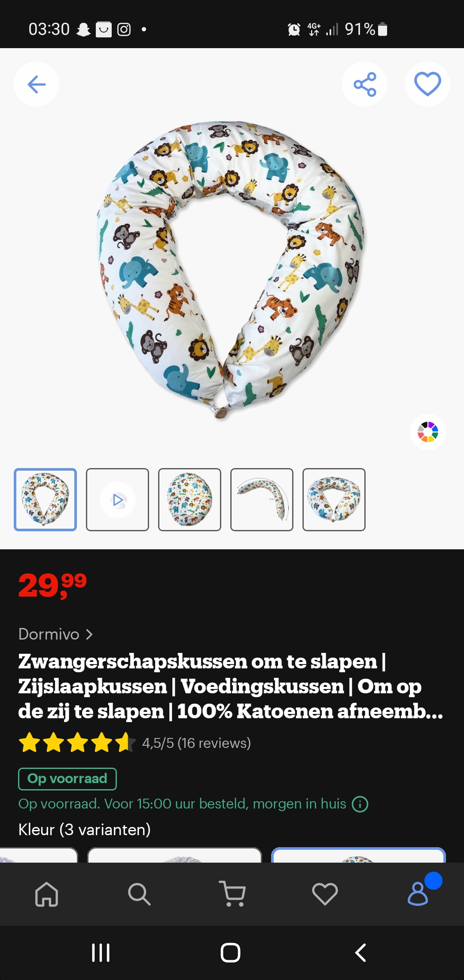The width and height of the screenshot is (464, 980).
Task: Play the product video thumbnail
Action: pyautogui.click(x=117, y=499)
